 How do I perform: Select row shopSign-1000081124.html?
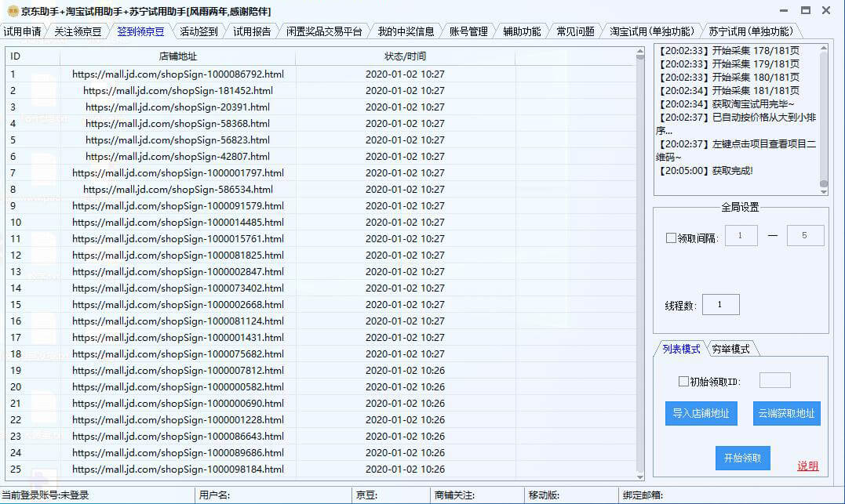320,321
